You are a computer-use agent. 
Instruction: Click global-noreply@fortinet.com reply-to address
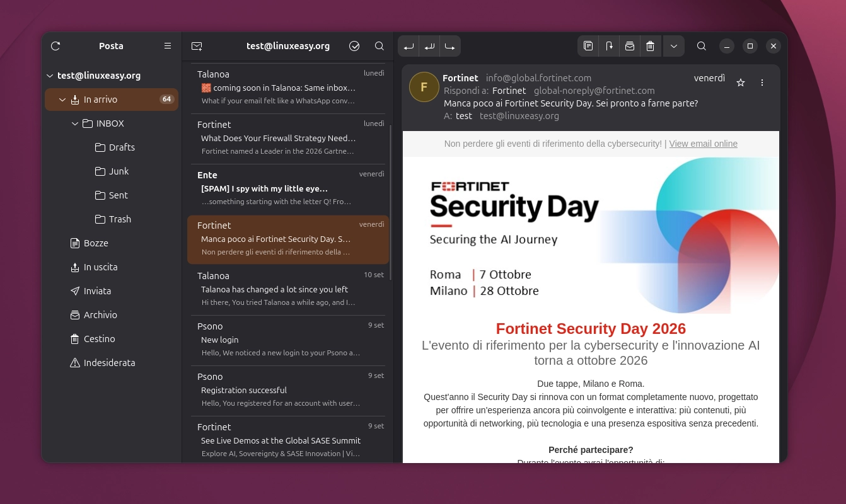[594, 91]
